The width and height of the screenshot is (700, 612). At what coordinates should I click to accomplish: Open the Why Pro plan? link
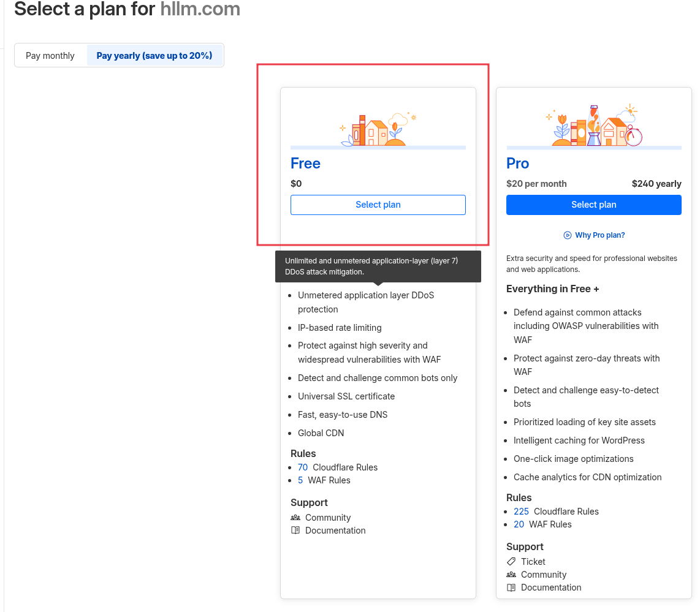[599, 235]
